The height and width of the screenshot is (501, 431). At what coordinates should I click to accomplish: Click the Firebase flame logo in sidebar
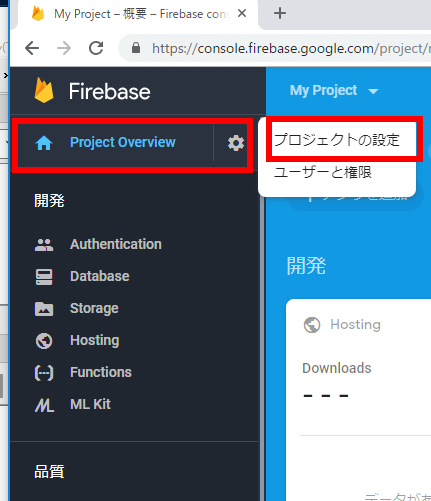coord(44,90)
